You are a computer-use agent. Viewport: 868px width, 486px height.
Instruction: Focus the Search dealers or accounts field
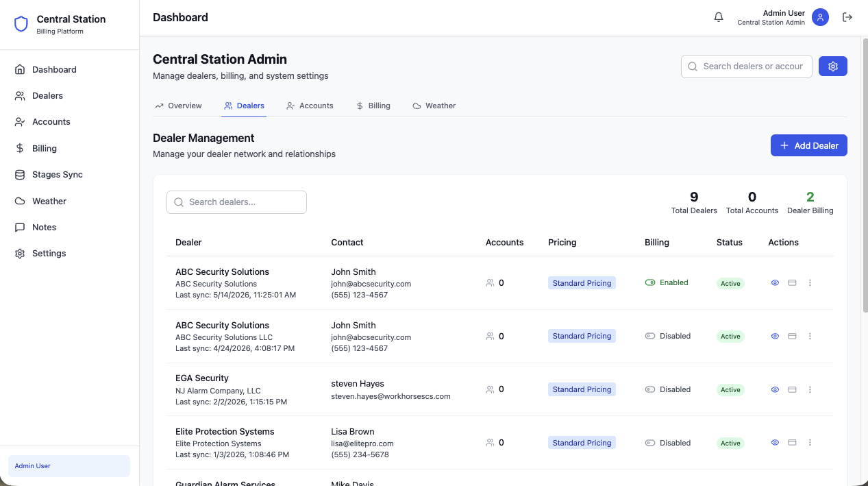coord(747,66)
